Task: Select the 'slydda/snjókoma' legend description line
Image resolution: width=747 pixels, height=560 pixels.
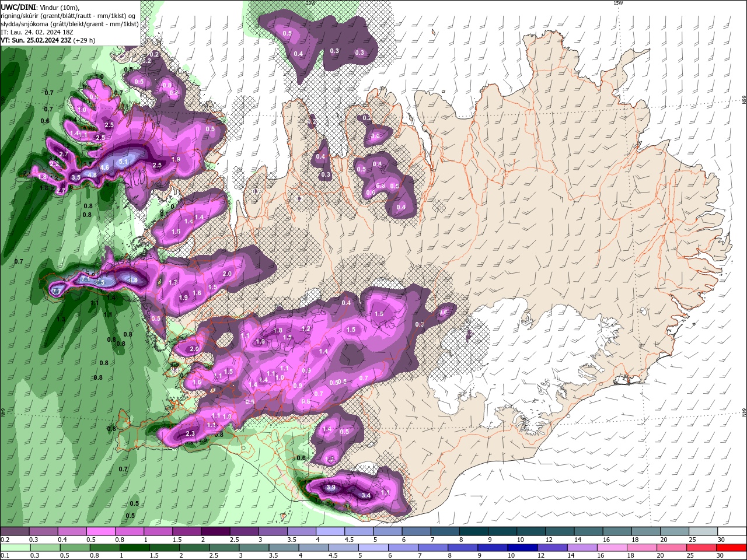Action: 69,24
